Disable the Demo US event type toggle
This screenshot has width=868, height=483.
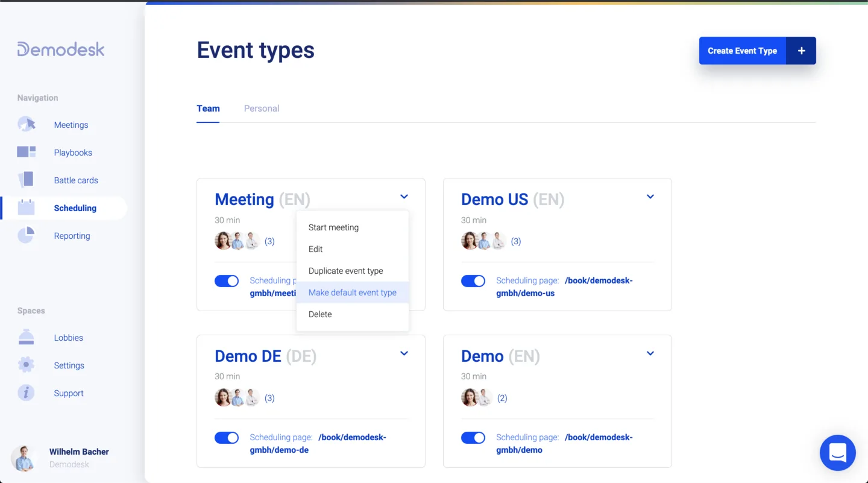coord(473,281)
